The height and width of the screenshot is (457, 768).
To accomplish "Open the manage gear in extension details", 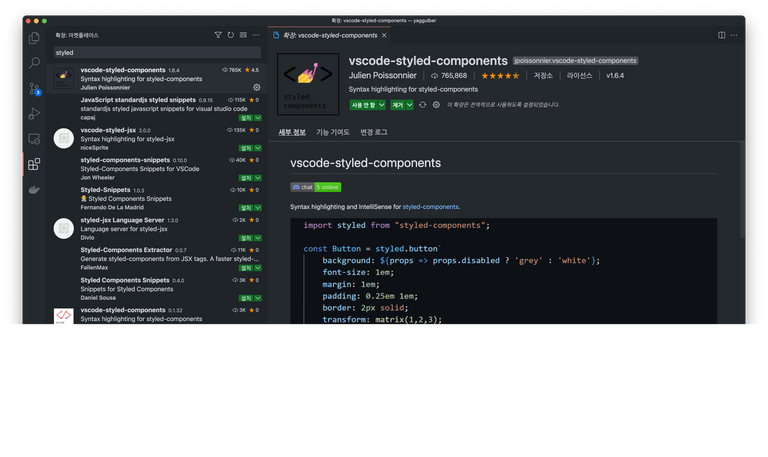I will [436, 105].
